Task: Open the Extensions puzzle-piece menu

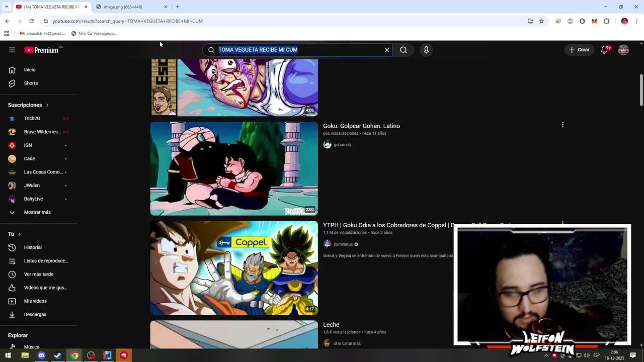Action: tap(606, 21)
